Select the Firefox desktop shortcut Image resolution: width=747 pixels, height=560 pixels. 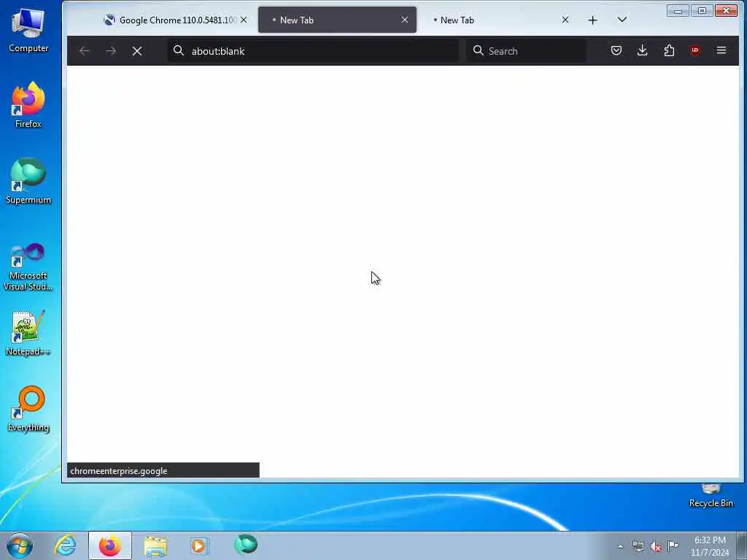(x=28, y=105)
